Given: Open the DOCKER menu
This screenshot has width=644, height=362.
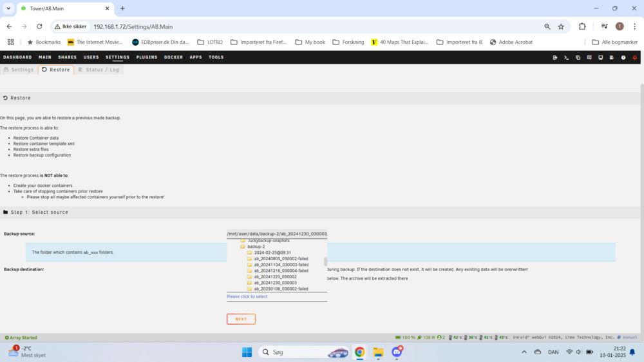Looking at the screenshot, I should pyautogui.click(x=173, y=57).
